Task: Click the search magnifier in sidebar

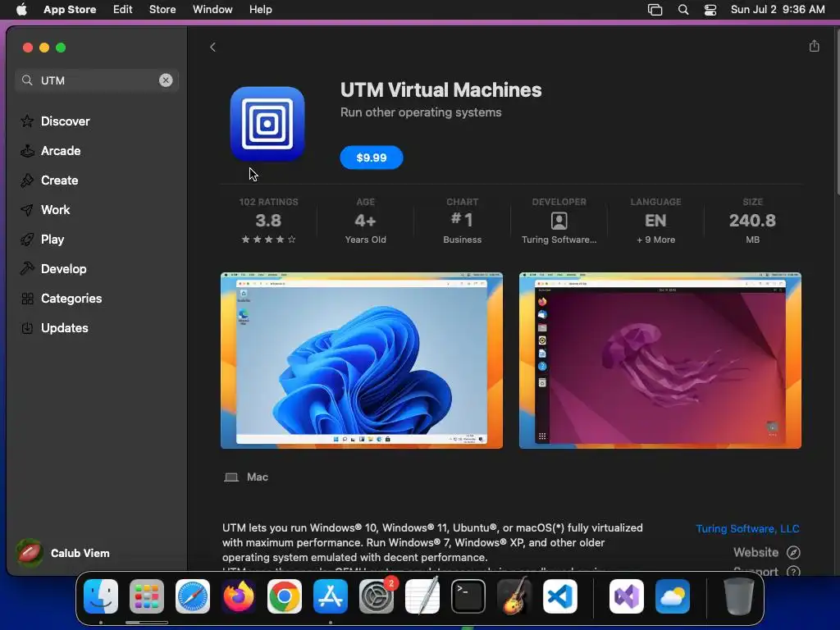Action: coord(27,80)
